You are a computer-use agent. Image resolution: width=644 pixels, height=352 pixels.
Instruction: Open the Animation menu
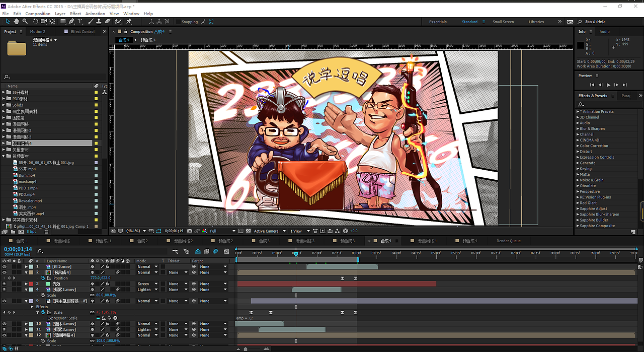[95, 14]
